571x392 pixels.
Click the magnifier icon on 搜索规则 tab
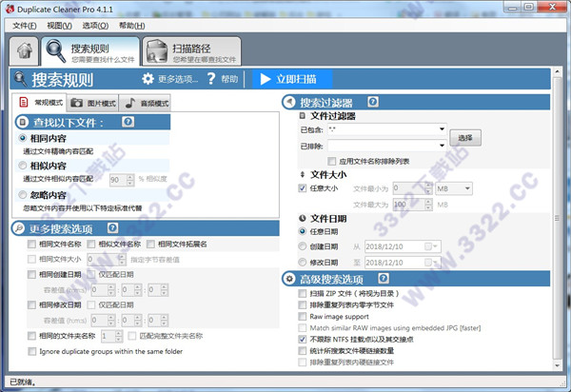coord(56,51)
